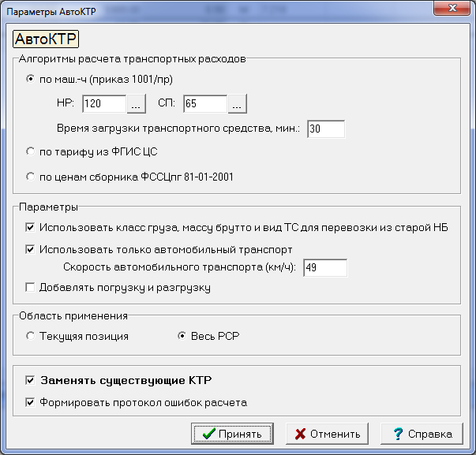The width and height of the screenshot is (476, 455).
Task: Click the 'Параметры АвтоКТР' window title
Action: [x=51, y=12]
